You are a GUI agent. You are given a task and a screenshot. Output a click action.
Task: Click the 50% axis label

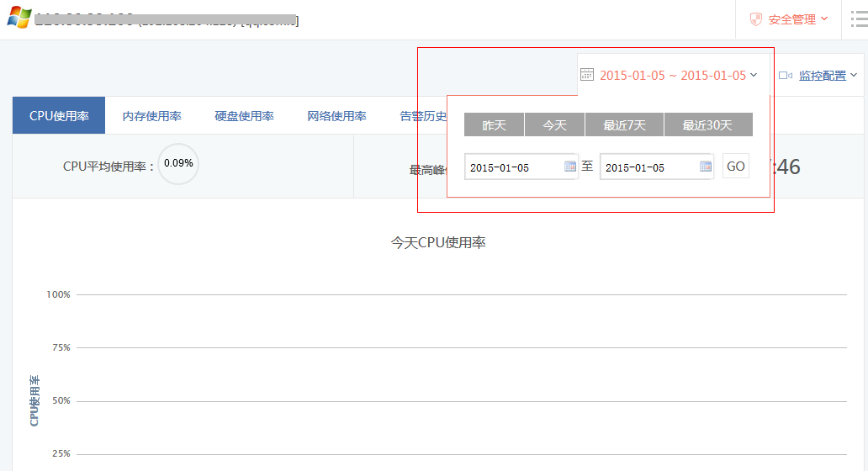coord(61,400)
